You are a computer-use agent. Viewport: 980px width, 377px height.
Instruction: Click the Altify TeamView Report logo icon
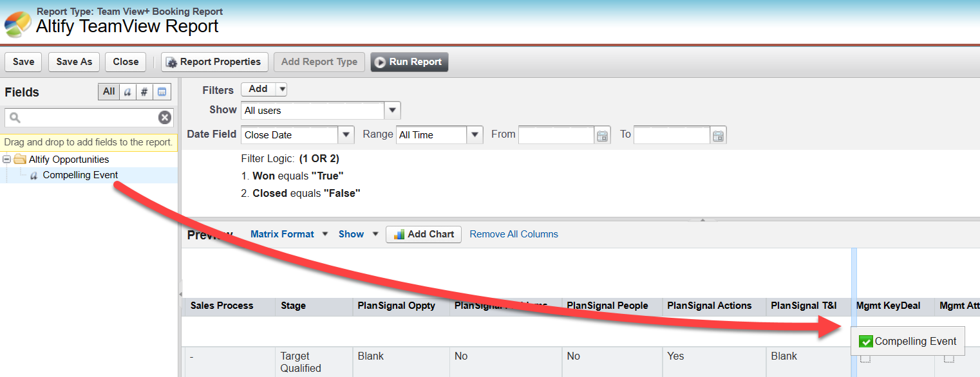(x=17, y=24)
